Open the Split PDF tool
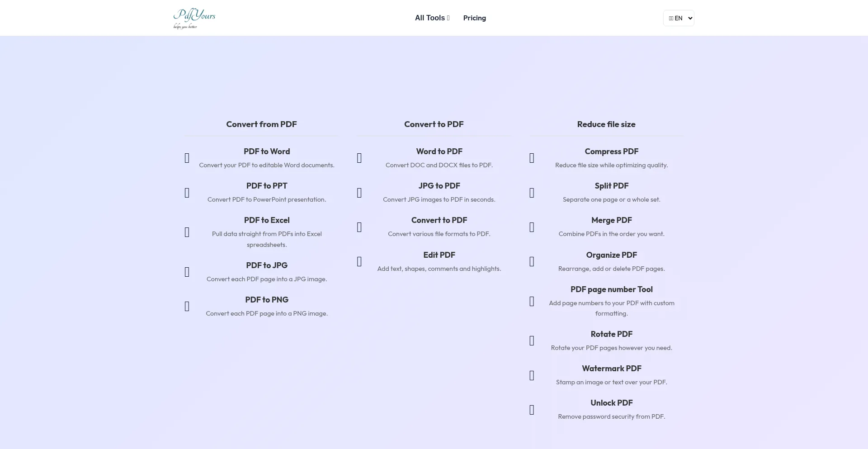Image resolution: width=868 pixels, height=449 pixels. [611, 186]
